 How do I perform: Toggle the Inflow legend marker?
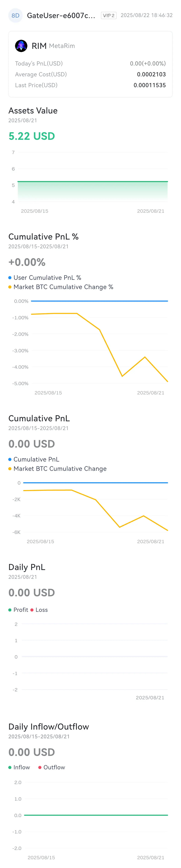tap(10, 767)
